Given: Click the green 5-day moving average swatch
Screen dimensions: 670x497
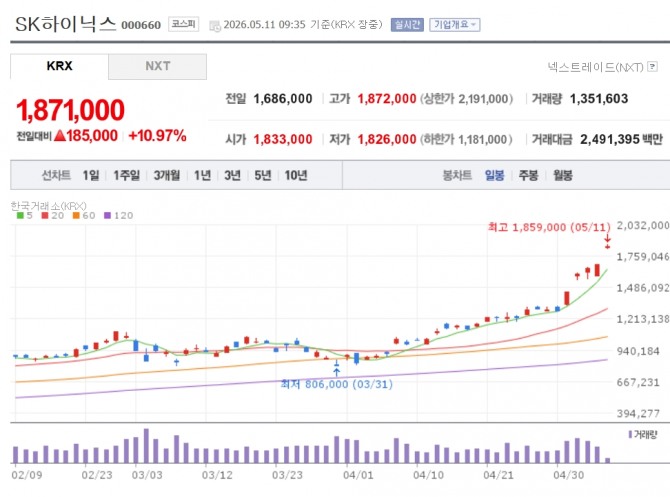Looking at the screenshot, I should 20,215.
